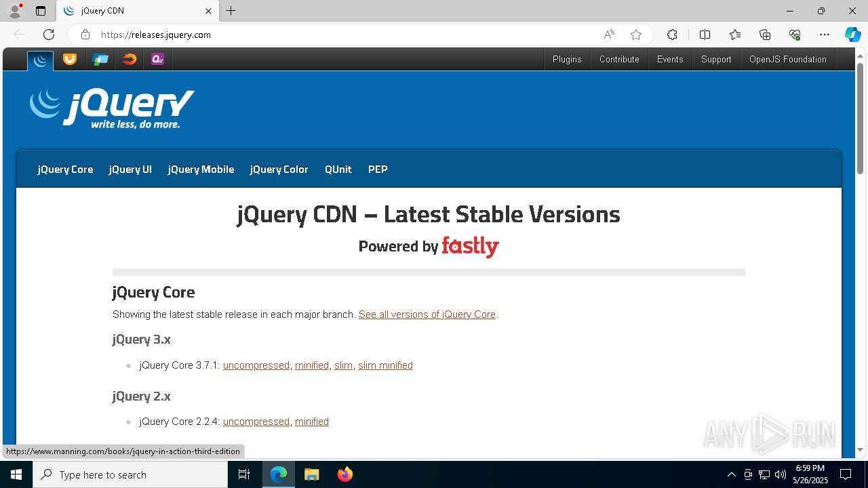Select the jQuery Mobile nav item
Viewport: 868px width, 488px height.
pyautogui.click(x=201, y=169)
